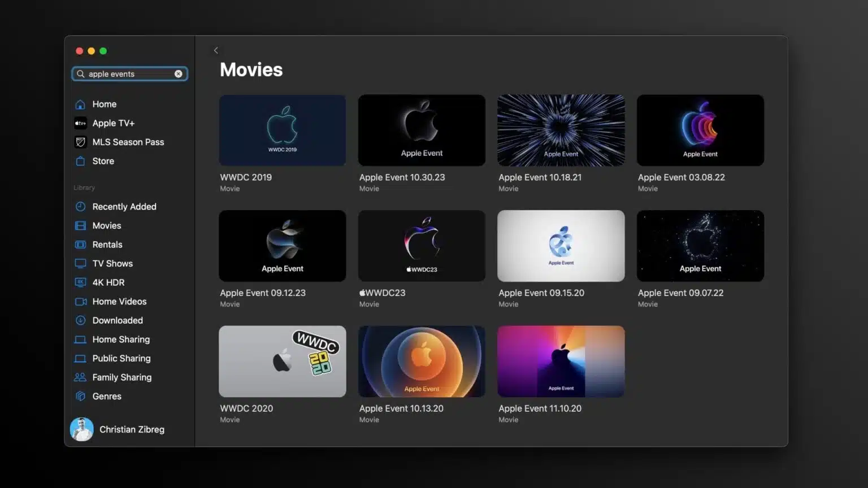The image size is (868, 488).
Task: Open the Apple Event 09.15.20 thumbnail
Action: 561,246
